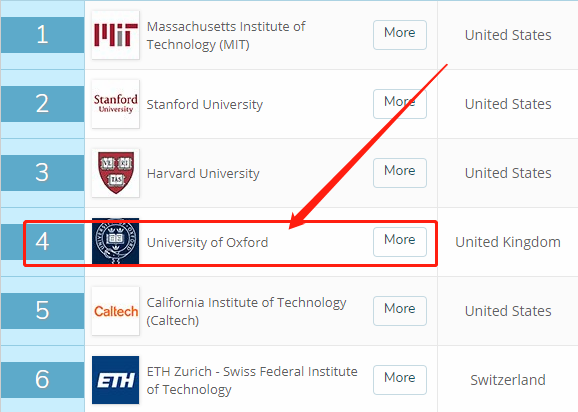Viewport: 578px width, 412px height.
Task: Open More for University of Oxford
Action: [400, 241]
